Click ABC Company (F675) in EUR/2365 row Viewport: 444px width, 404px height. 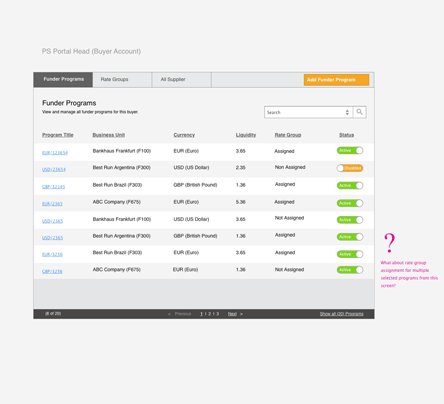click(x=117, y=202)
